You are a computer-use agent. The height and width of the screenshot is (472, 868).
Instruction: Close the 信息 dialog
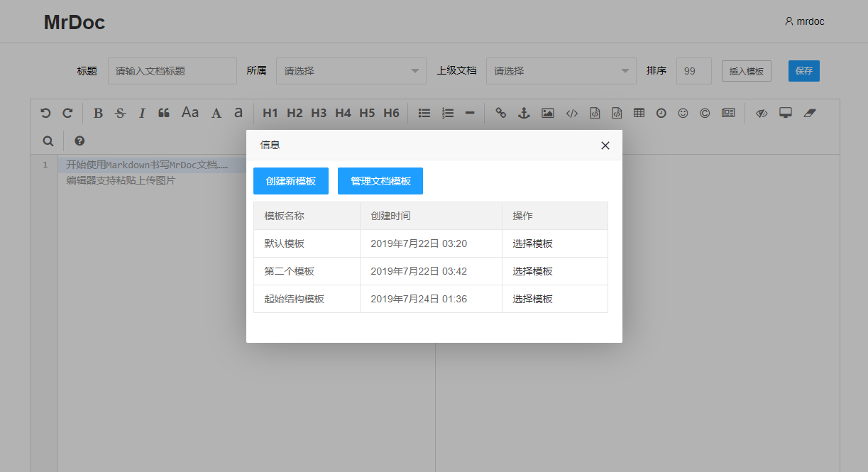coord(605,146)
